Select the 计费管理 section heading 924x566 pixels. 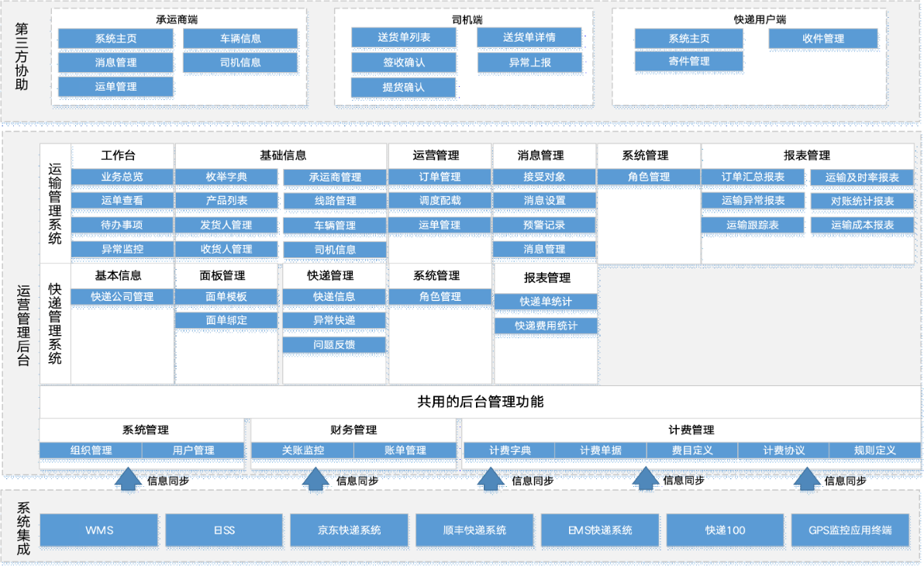(x=691, y=430)
